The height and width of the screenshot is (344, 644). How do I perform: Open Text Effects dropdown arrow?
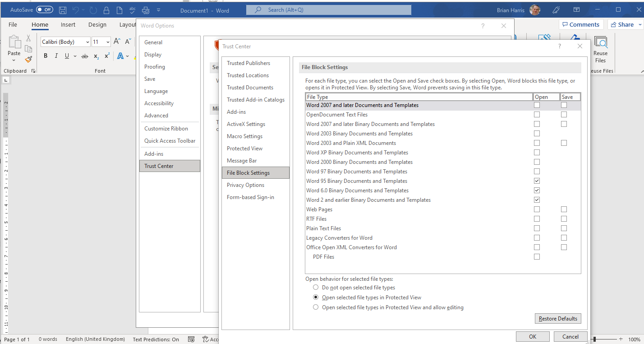pos(128,56)
